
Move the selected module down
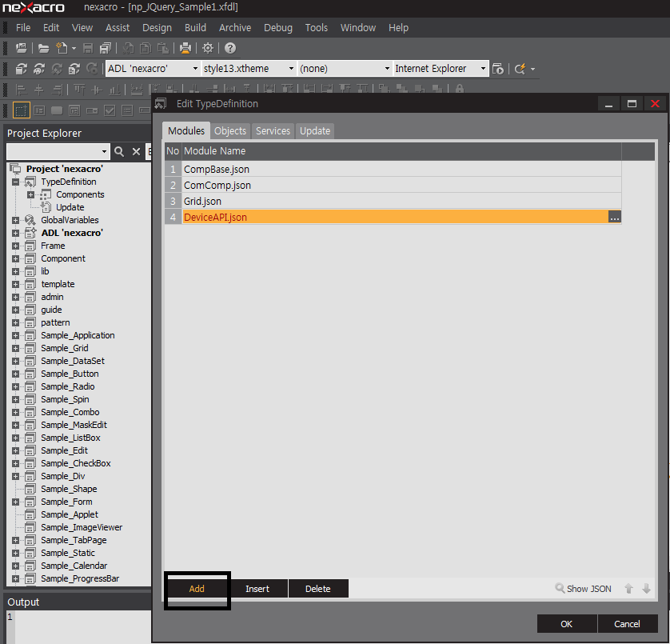point(647,589)
